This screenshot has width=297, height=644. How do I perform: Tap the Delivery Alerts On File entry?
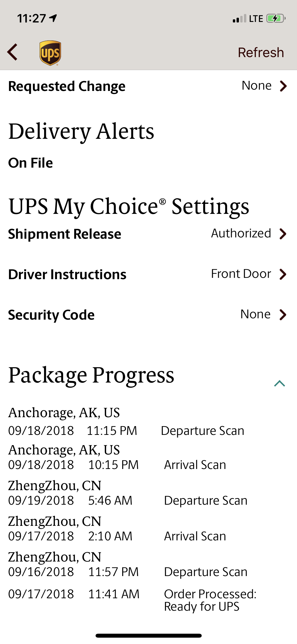(x=31, y=163)
